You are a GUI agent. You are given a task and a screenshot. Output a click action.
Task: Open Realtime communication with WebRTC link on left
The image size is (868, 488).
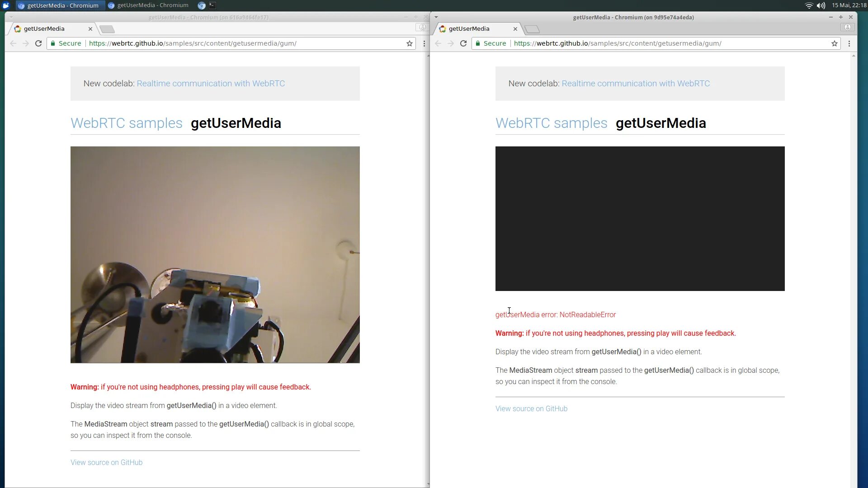[211, 84]
